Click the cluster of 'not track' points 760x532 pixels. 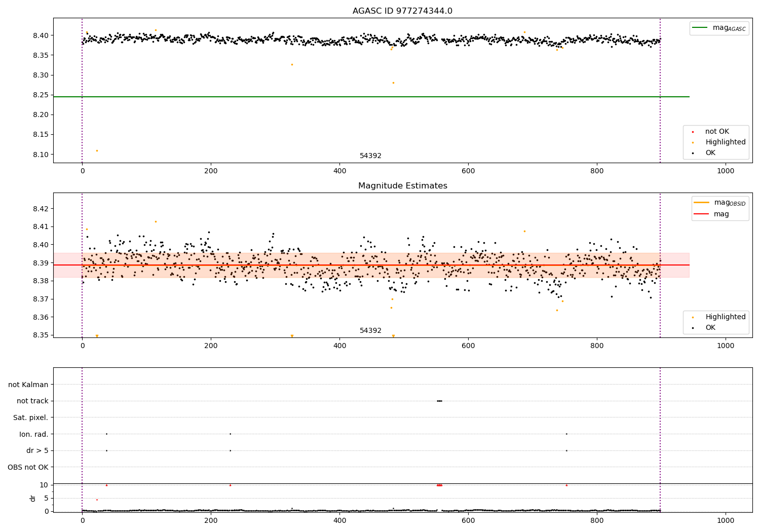[x=439, y=401]
